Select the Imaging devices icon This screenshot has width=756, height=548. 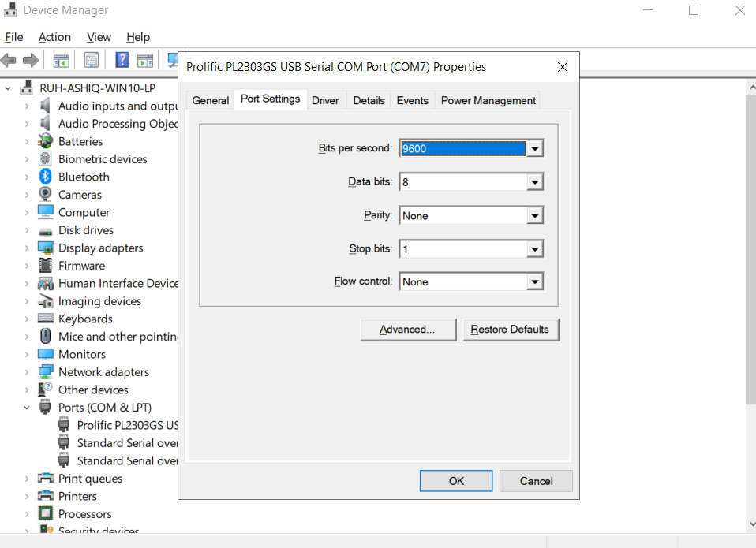pyautogui.click(x=45, y=301)
